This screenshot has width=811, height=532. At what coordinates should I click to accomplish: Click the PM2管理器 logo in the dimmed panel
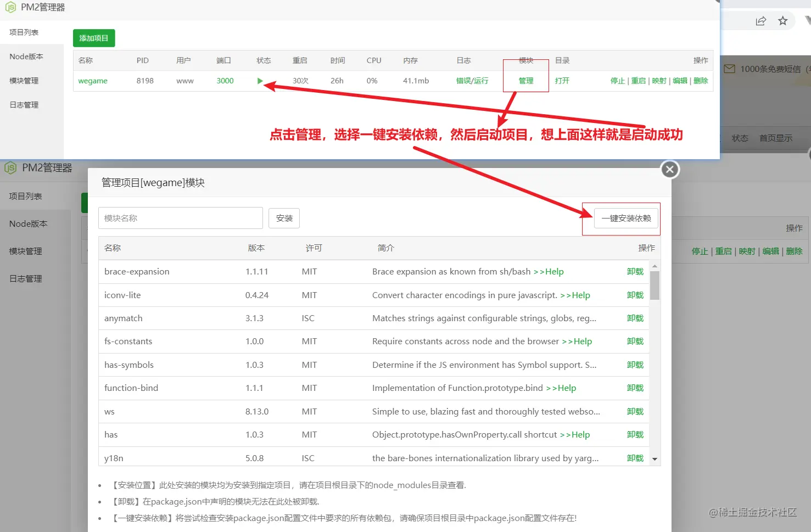[10, 167]
